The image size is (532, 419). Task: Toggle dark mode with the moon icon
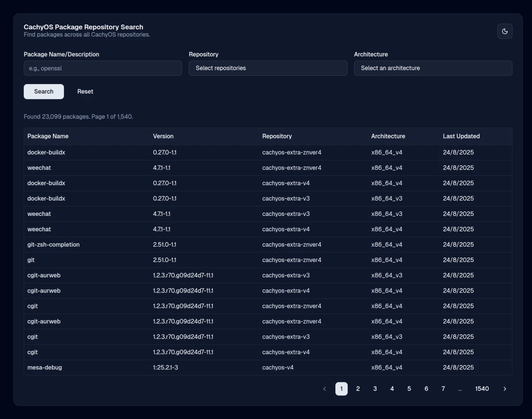point(505,31)
